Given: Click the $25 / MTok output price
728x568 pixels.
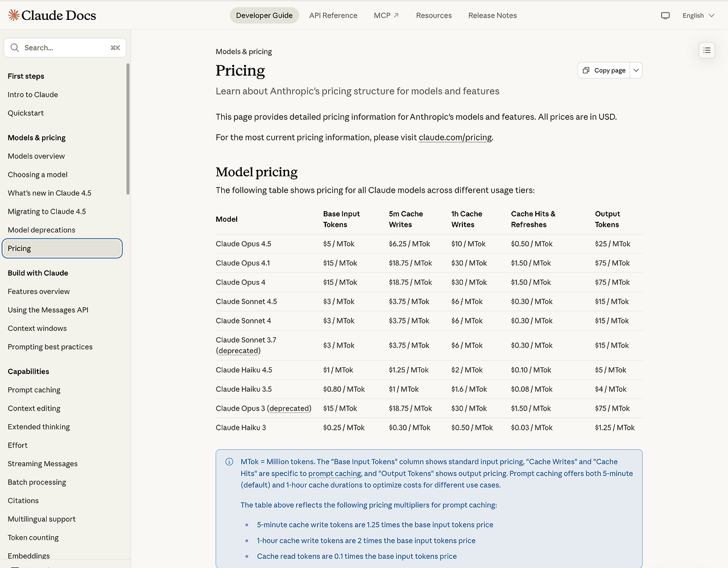Looking at the screenshot, I should (613, 244).
